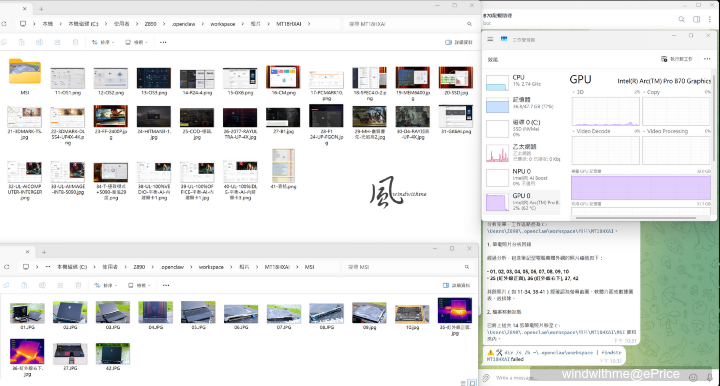Open the View dropdown in MT18HXAI window
720x386 pixels.
point(136,42)
